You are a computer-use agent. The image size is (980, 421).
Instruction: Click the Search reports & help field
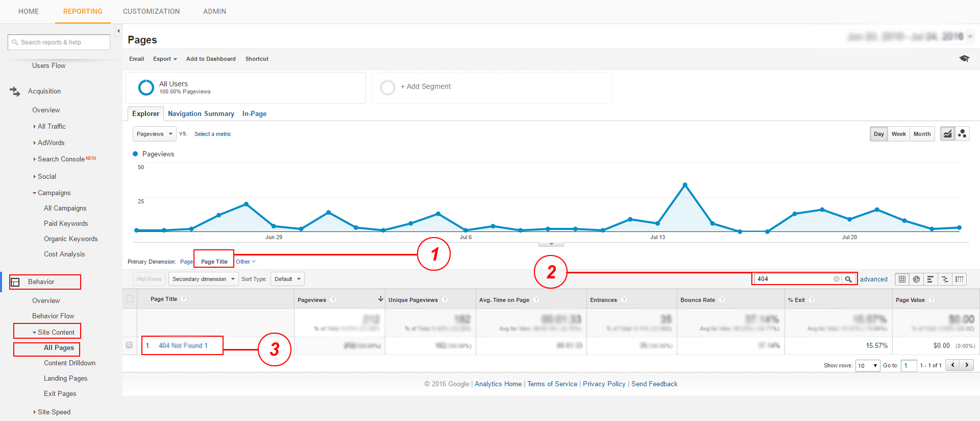(x=59, y=42)
